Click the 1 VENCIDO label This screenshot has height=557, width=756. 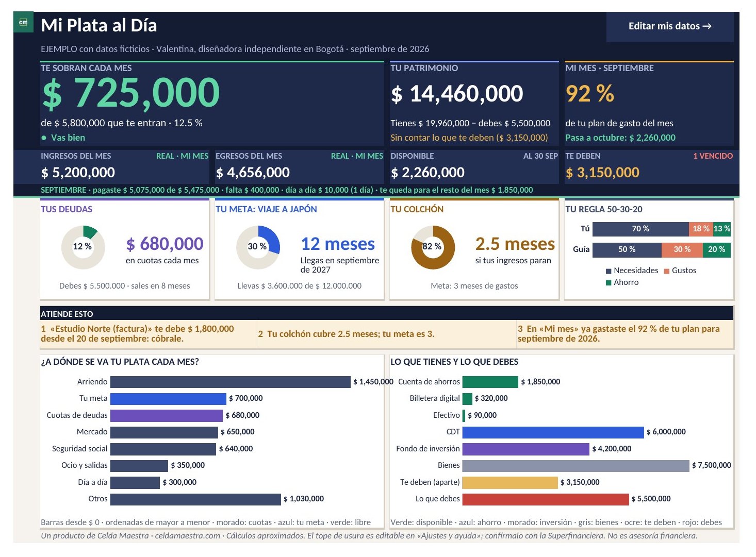point(713,156)
